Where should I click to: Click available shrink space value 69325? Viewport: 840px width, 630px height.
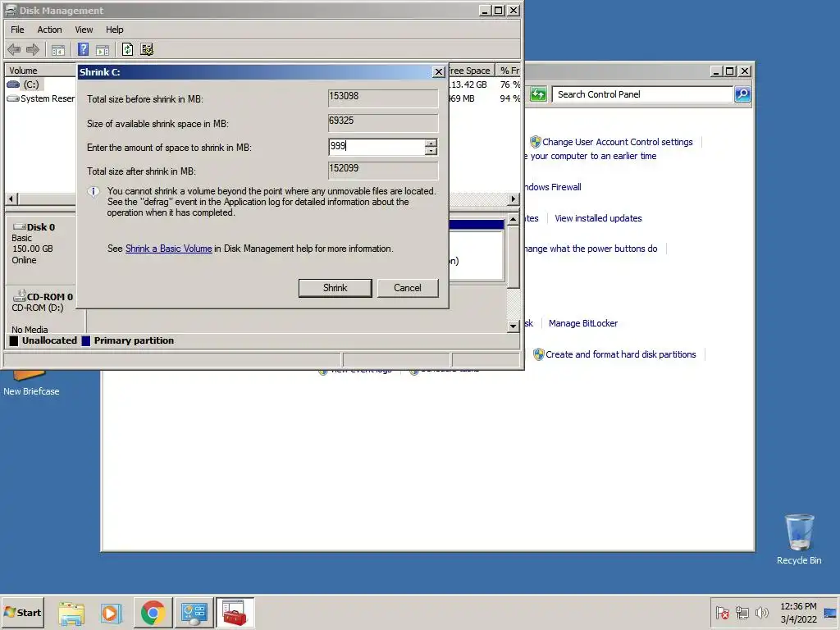pos(383,122)
